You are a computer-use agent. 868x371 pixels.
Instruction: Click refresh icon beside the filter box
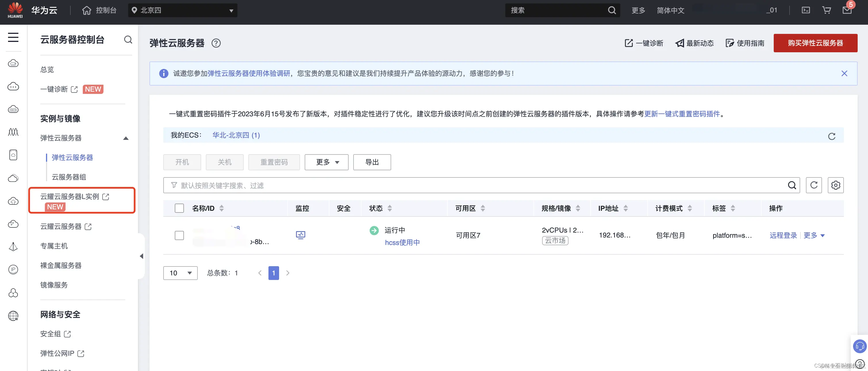pyautogui.click(x=814, y=185)
